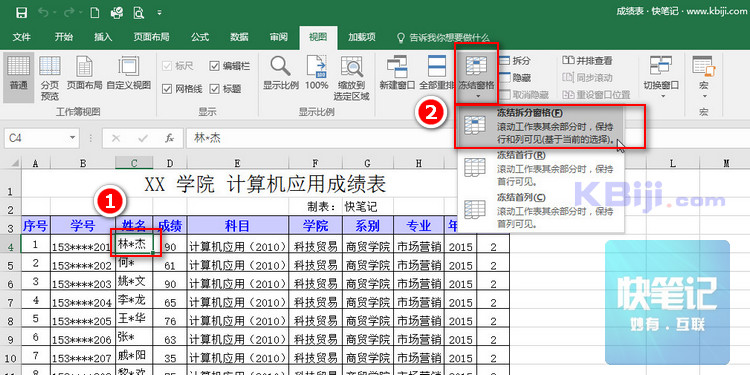This screenshot has height=375, width=750.
Task: Click the Undo arrow icon
Action: pyautogui.click(x=43, y=12)
